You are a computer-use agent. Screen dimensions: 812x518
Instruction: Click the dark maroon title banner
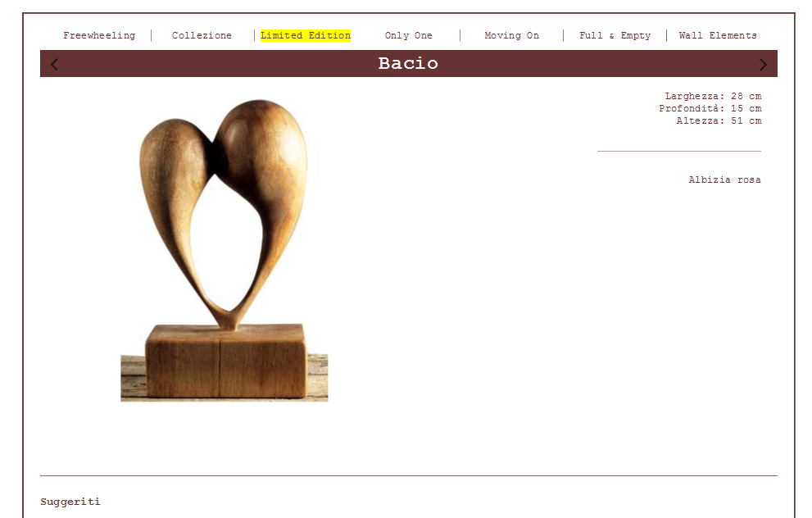click(409, 64)
